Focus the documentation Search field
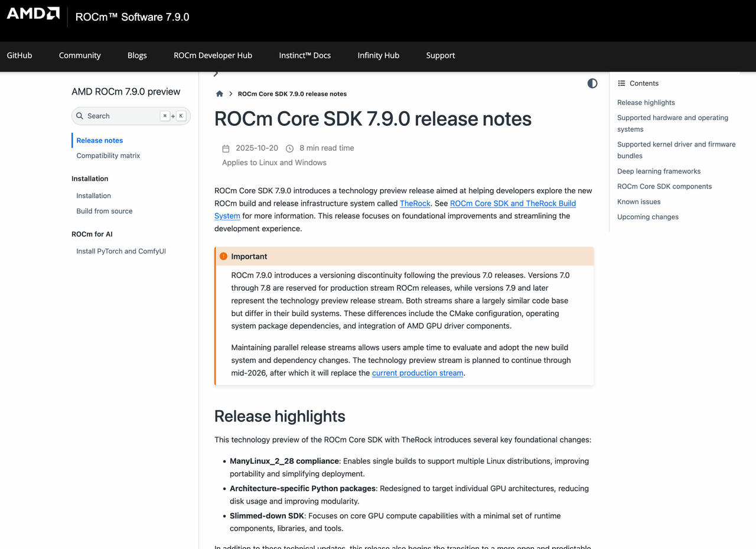 tap(121, 116)
